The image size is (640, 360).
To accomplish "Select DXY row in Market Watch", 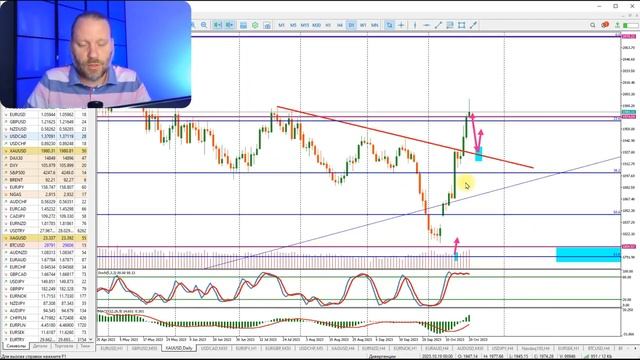I will coord(46,166).
